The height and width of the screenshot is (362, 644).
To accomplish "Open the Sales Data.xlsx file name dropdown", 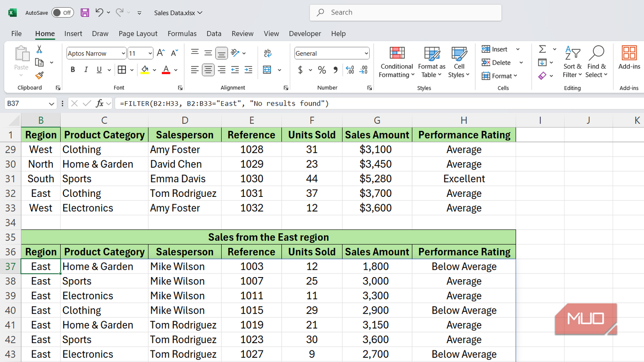I will (200, 13).
